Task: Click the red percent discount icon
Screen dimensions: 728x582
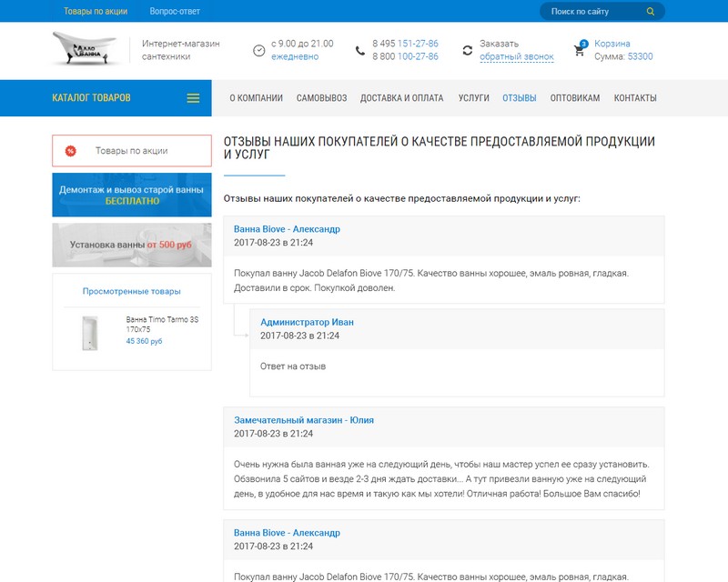Action: (71, 151)
